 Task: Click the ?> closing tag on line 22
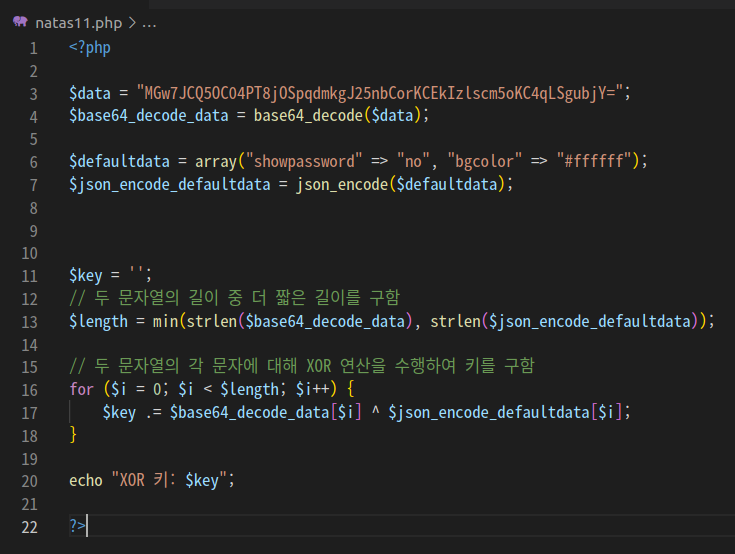pos(77,526)
